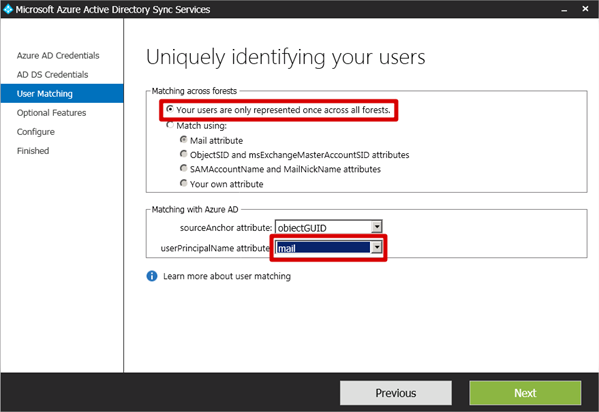Open the userPrincipalName attribute dropdown arrow

click(376, 248)
